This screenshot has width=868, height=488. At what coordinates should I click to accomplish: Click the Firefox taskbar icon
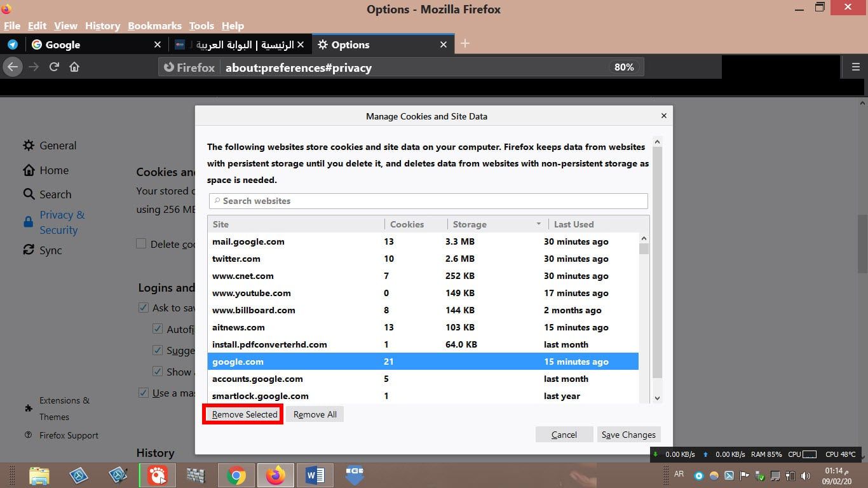pos(275,475)
